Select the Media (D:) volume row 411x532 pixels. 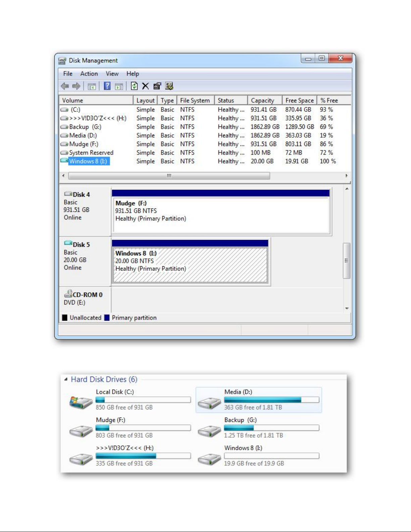pyautogui.click(x=83, y=136)
